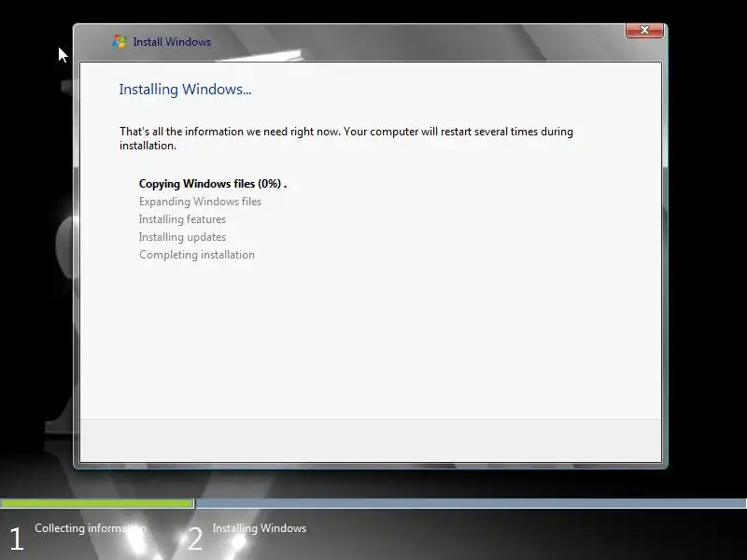Click Installing features step
Viewport: 747px width, 560px height.
[182, 219]
